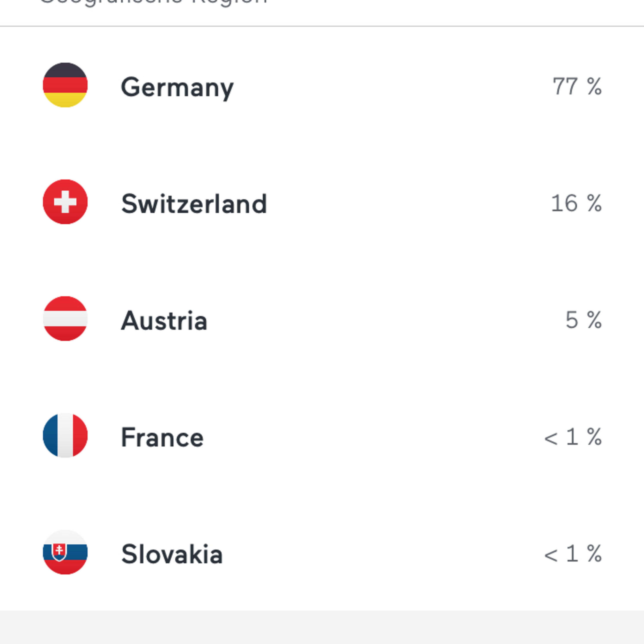Select the Slovakia country label
This screenshot has height=644, width=644.
click(172, 554)
